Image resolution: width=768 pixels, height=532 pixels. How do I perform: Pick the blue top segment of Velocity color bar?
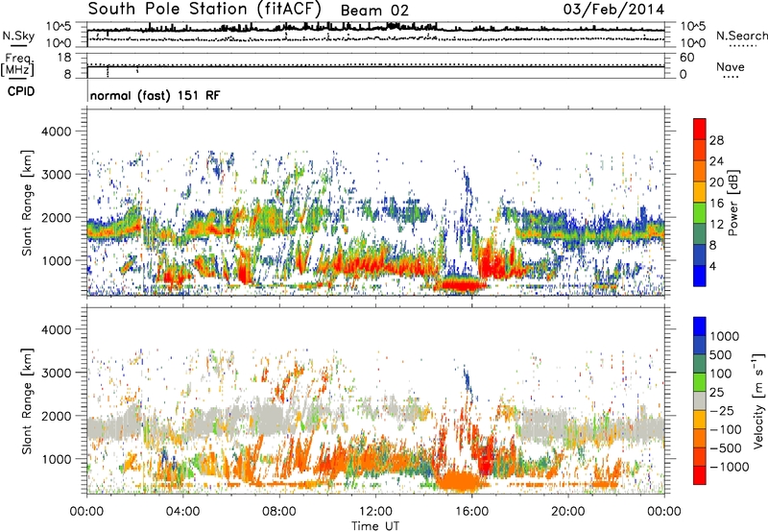coord(700,326)
